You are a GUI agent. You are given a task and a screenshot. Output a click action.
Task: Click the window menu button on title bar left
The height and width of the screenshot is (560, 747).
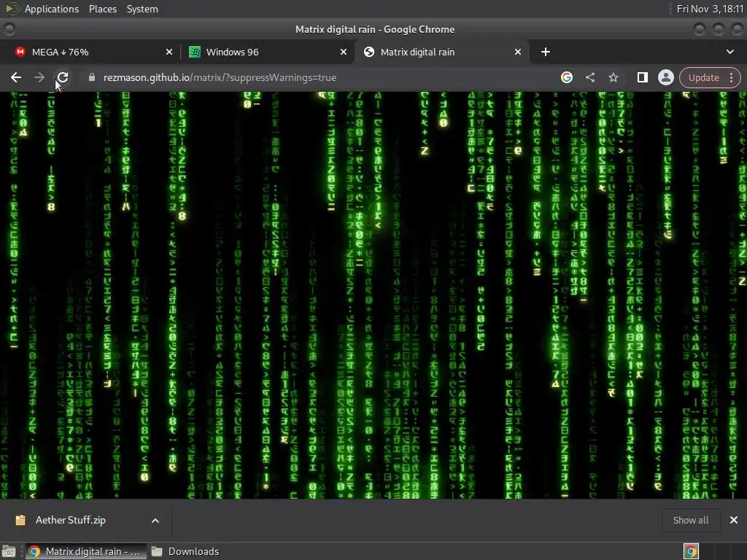click(x=9, y=29)
